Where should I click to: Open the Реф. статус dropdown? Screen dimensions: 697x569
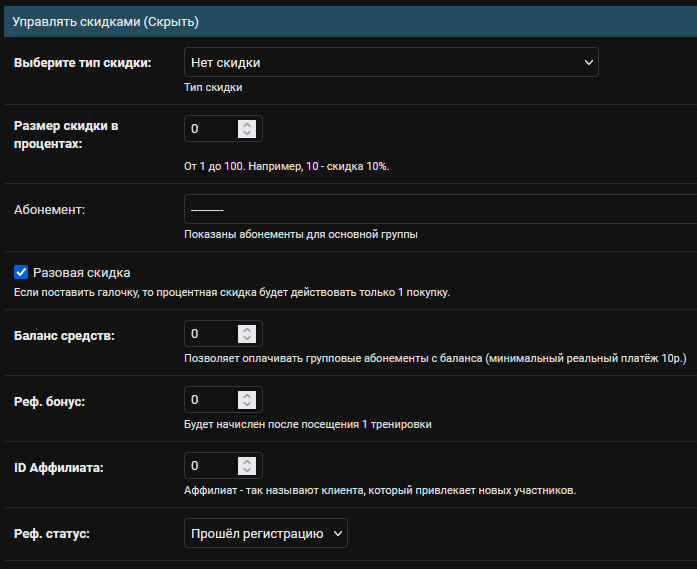tap(266, 535)
